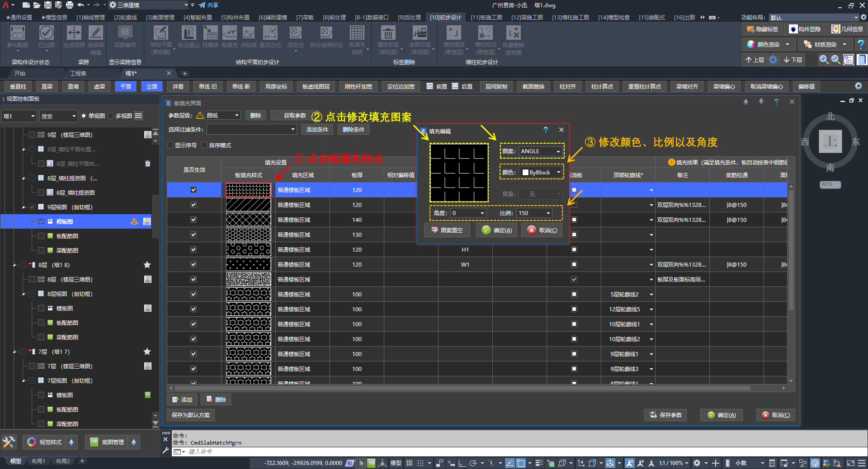This screenshot has height=469, width=868.
Task: Click the 底图管理 icon button
Action: click(x=107, y=442)
